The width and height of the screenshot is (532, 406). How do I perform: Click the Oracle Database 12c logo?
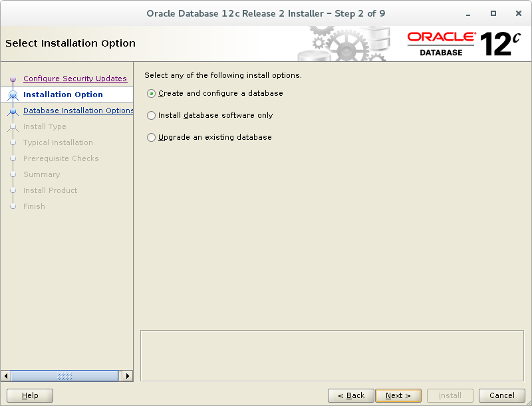point(464,44)
